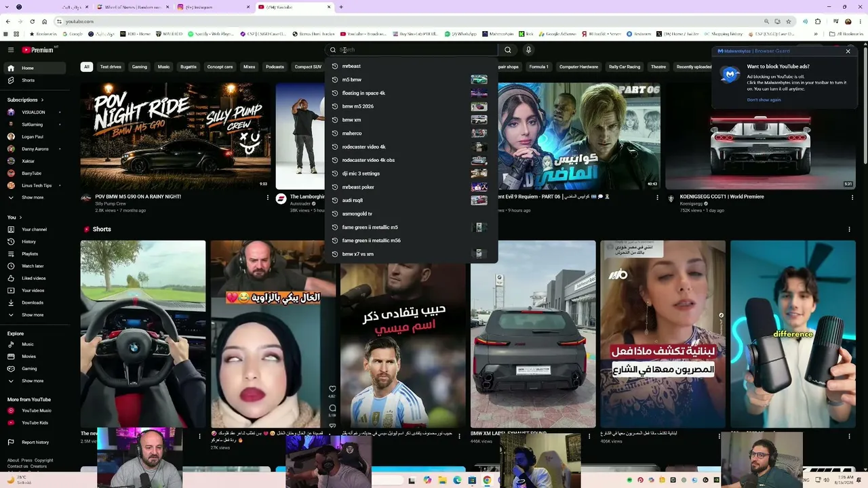Reload the page in the browser

pos(32,22)
